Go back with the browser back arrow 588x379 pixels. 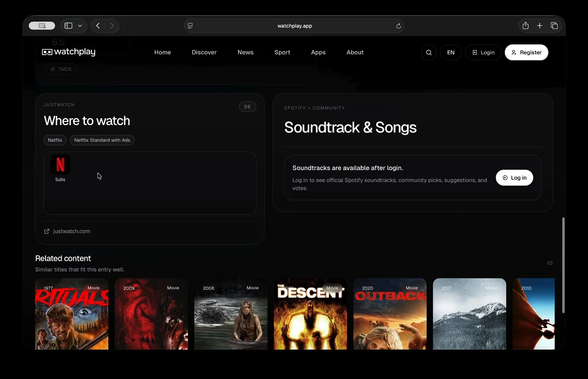[x=98, y=26]
